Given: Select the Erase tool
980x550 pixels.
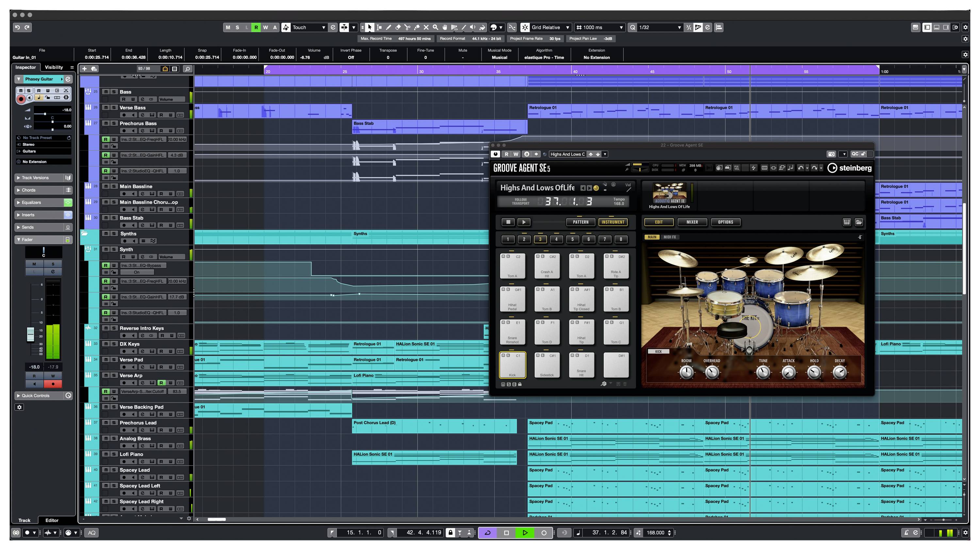Looking at the screenshot, I should coord(398,27).
